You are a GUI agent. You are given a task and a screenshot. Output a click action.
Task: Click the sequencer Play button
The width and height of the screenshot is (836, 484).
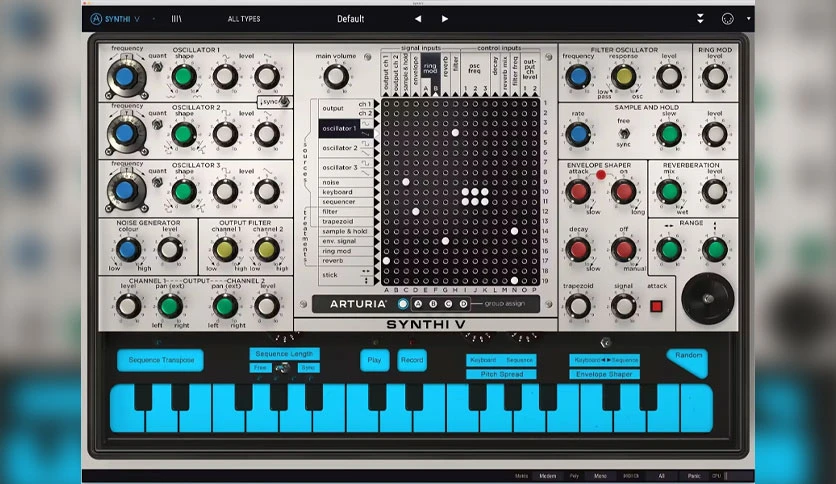[374, 360]
